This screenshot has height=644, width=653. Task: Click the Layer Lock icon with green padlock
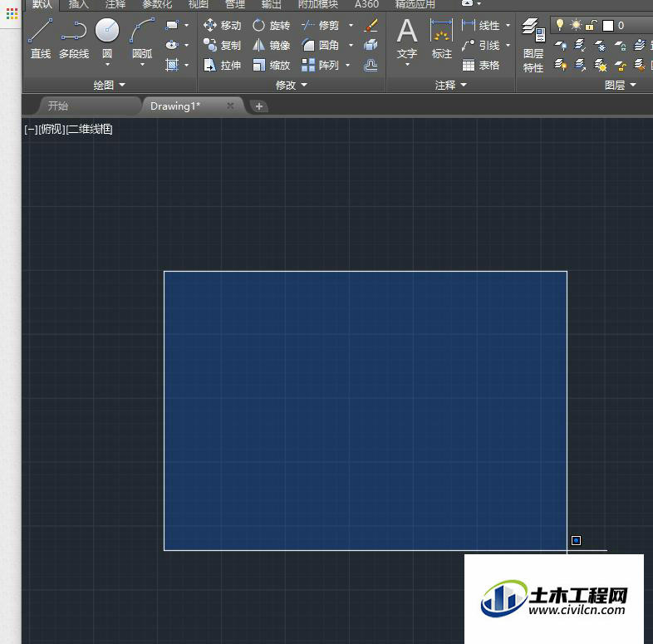click(620, 45)
